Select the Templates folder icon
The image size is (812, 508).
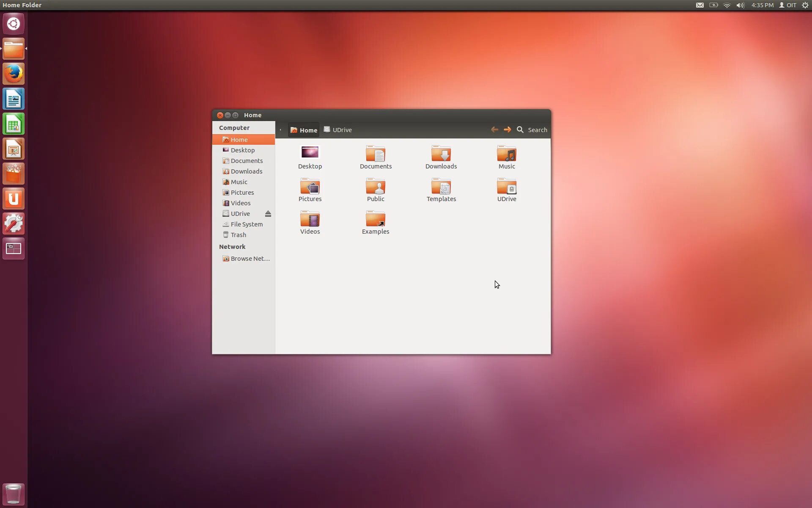point(441,187)
